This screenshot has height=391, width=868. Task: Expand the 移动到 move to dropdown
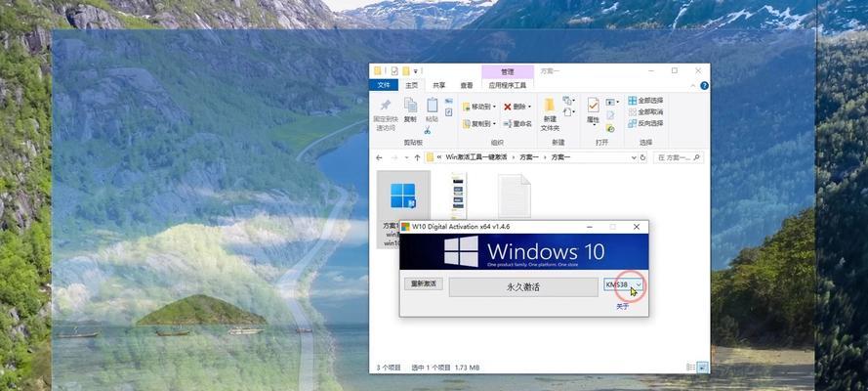point(494,107)
